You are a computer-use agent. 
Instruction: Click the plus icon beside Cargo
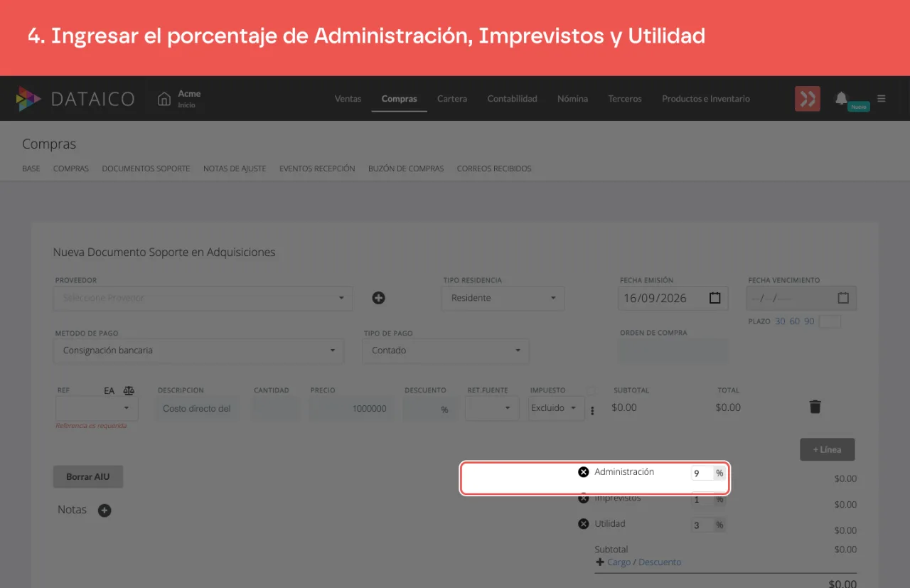click(599, 562)
